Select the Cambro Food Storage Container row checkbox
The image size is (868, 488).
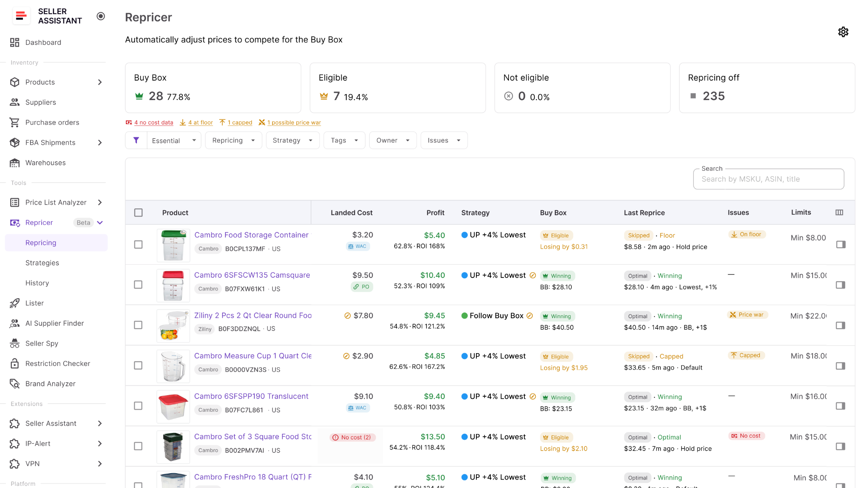point(138,244)
